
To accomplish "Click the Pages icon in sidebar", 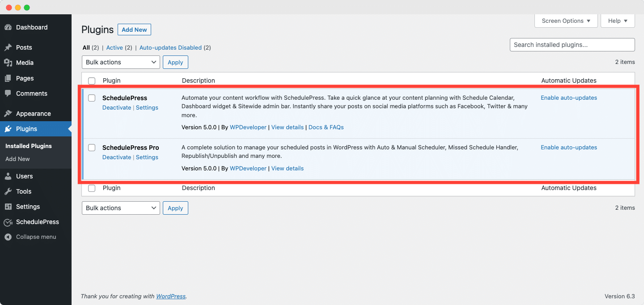I will (x=8, y=78).
